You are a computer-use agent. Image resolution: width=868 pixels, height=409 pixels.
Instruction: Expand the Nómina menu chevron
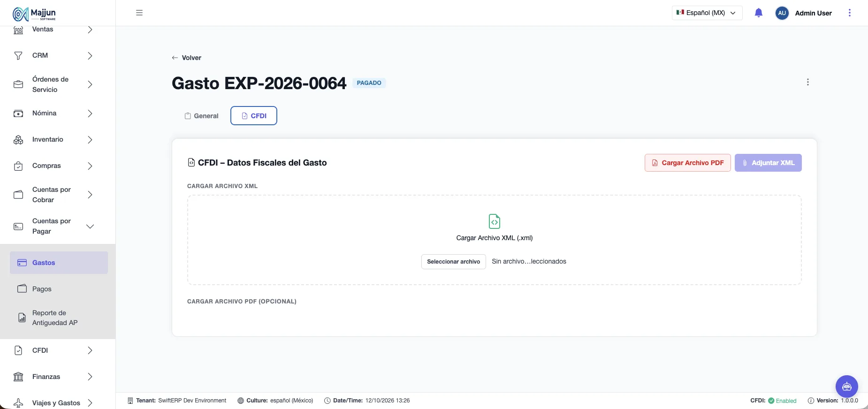coord(90,114)
